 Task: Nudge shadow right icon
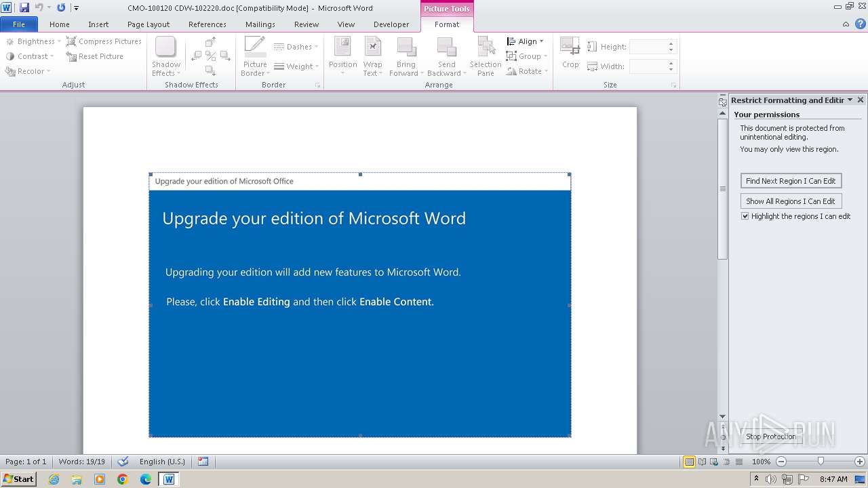[x=225, y=56]
